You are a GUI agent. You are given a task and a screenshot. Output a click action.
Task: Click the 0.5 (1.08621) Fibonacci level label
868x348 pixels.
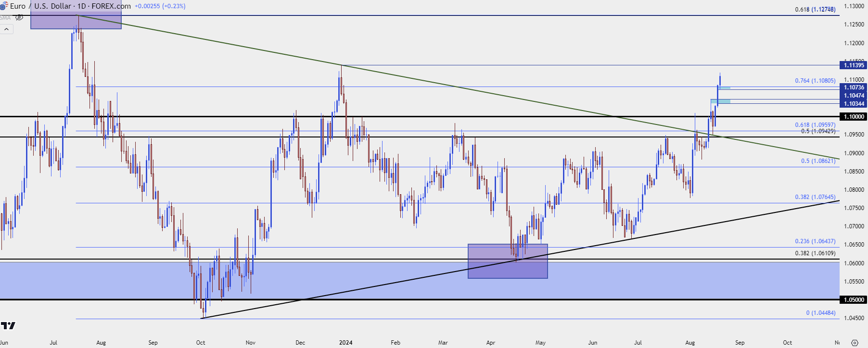click(818, 161)
